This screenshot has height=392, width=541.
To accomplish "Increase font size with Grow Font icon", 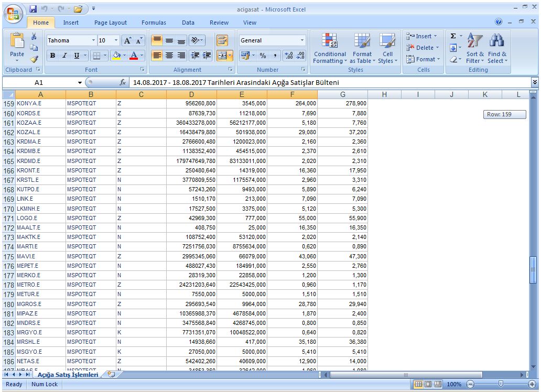I will tap(127, 41).
